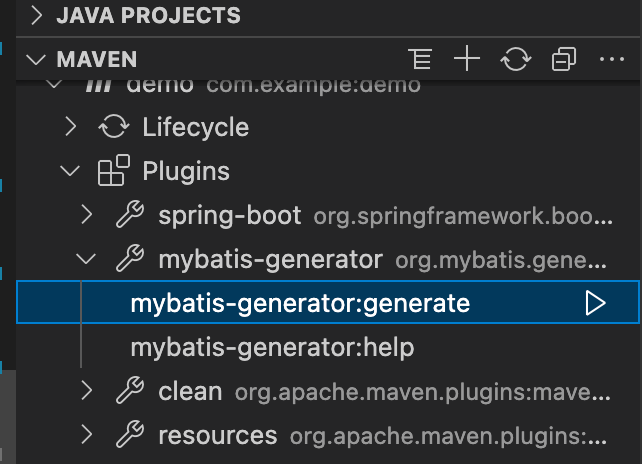The image size is (642, 464).
Task: Click the Plugins blocks icon
Action: 113,170
